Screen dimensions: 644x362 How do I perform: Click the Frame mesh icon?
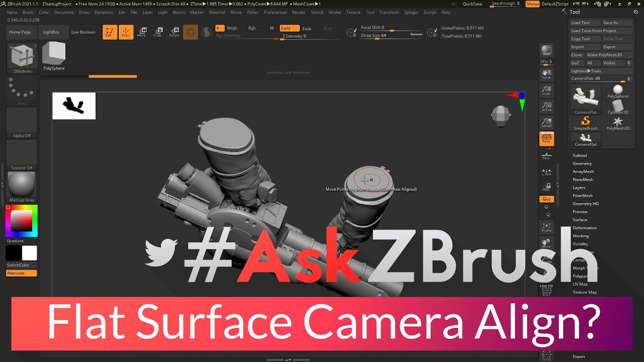coord(546,227)
